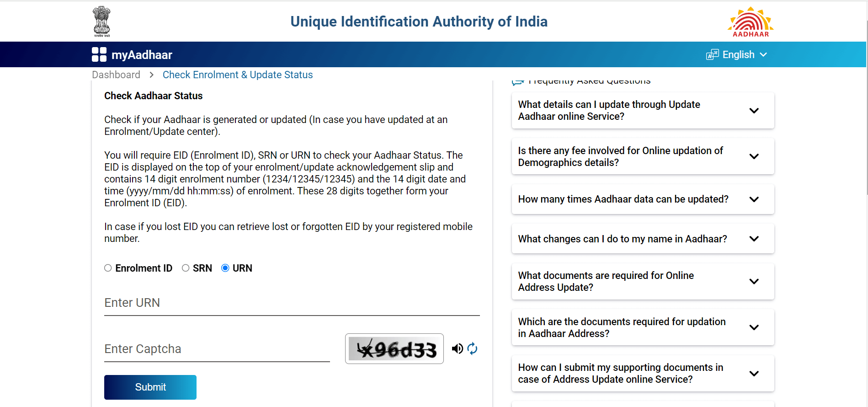
Task: Select the Enrolment ID radio button
Action: [x=108, y=268]
